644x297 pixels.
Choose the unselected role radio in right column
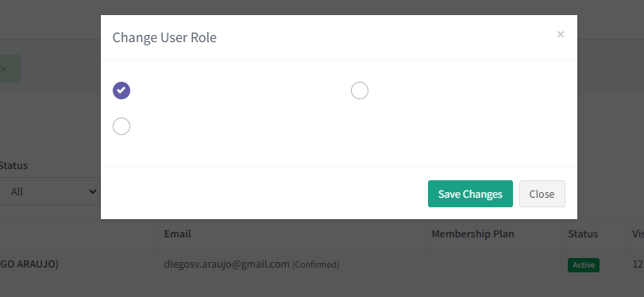pyautogui.click(x=360, y=91)
